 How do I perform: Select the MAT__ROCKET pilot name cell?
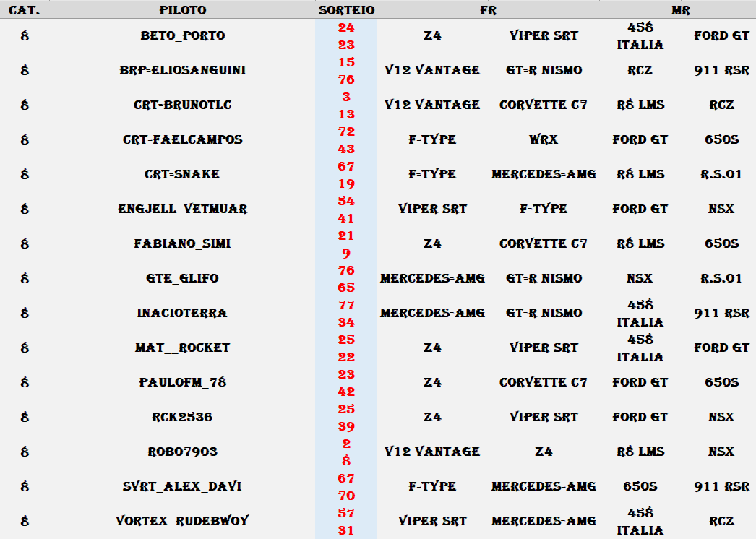pyautogui.click(x=182, y=348)
